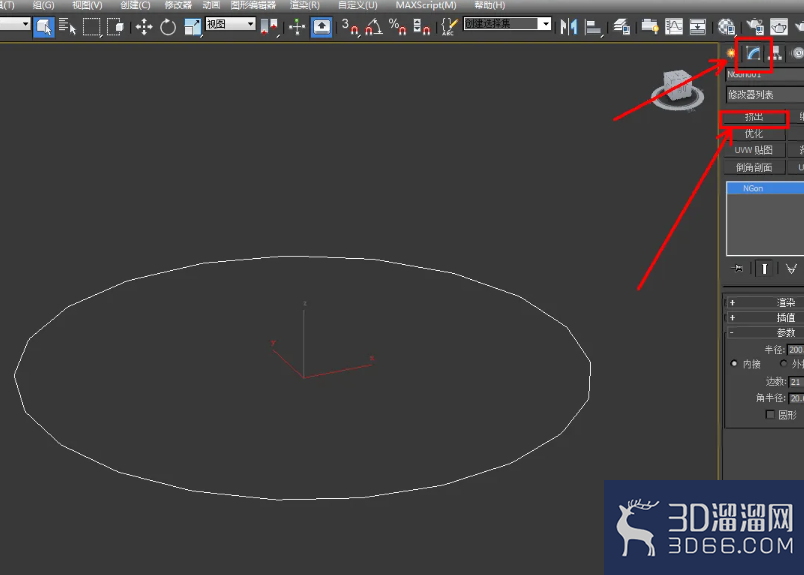Click the 优化 modifier button
Screen dimensions: 804x575
coord(753,134)
